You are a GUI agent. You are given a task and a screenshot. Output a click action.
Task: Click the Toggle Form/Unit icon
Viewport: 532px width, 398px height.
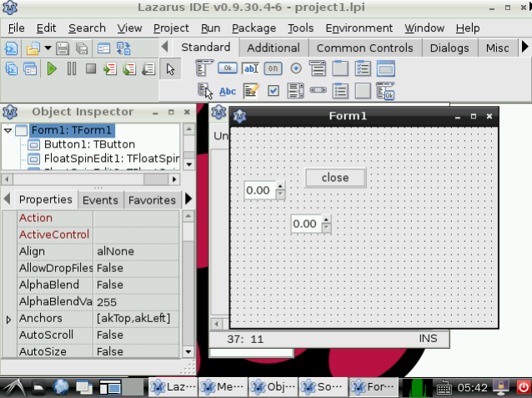pyautogui.click(x=123, y=48)
